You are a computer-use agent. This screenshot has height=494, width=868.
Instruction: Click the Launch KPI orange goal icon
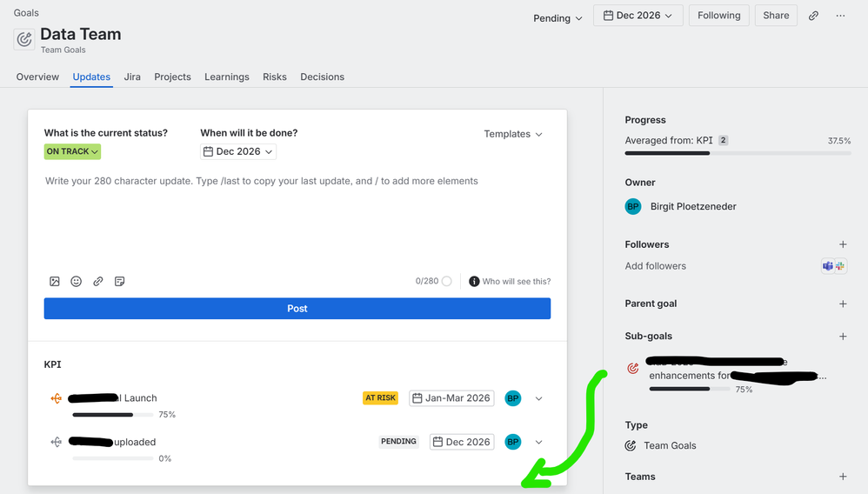[56, 398]
